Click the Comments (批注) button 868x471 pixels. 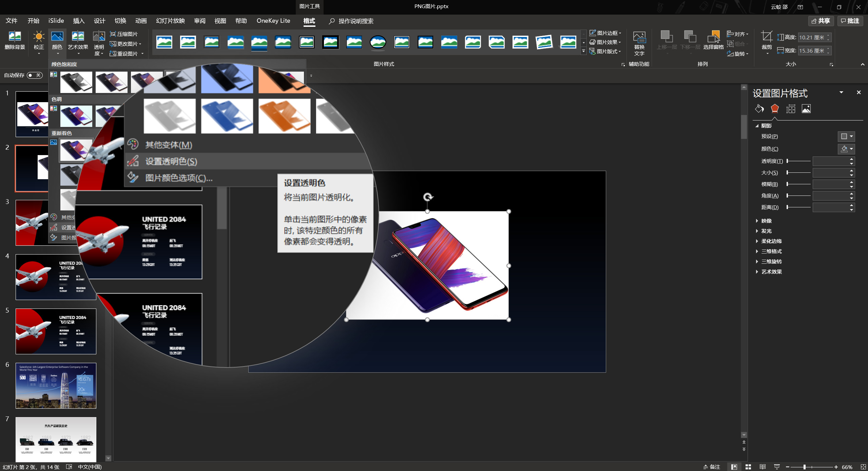(x=850, y=21)
